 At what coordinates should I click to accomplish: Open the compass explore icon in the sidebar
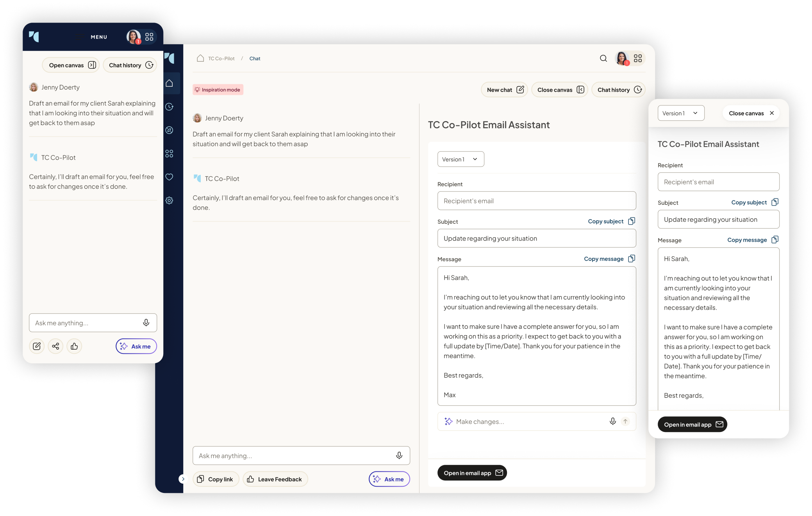[170, 130]
